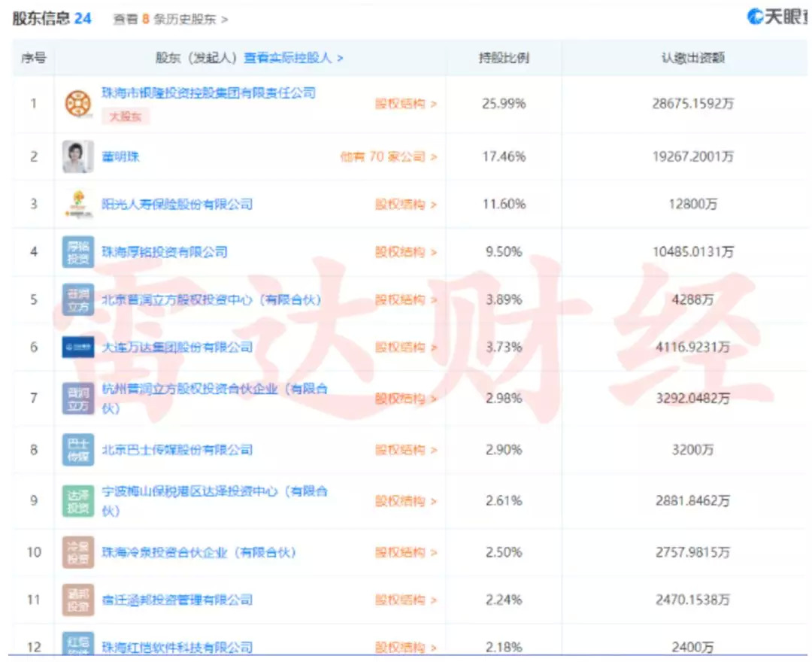Expand 股权结构 for 阳光人寿保险
Image resolution: width=812 pixels, height=662 pixels.
click(x=406, y=204)
